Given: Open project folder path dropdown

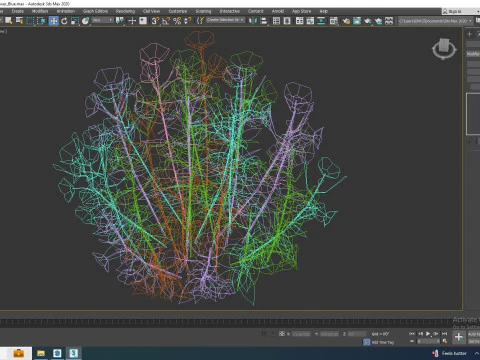Looking at the screenshot, I should 436,21.
